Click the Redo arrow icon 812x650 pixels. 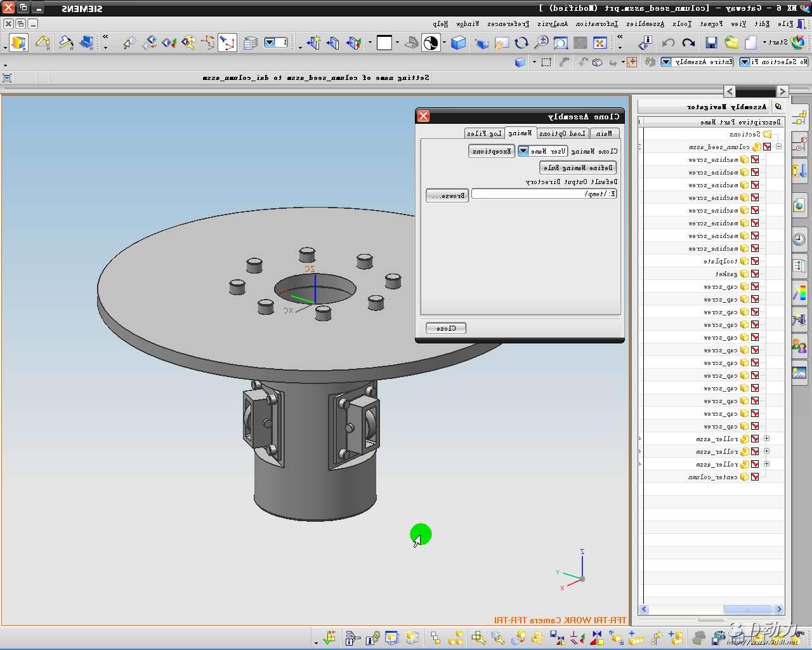click(689, 43)
